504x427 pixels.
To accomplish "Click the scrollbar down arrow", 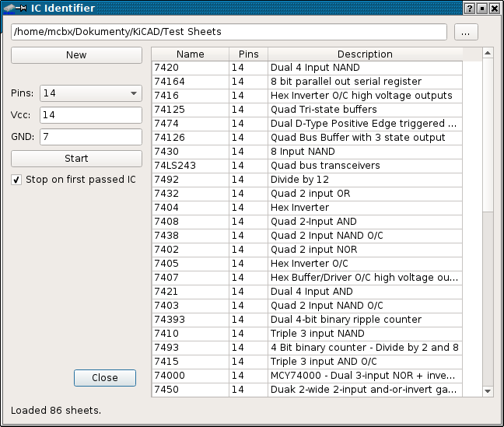I will (488, 390).
